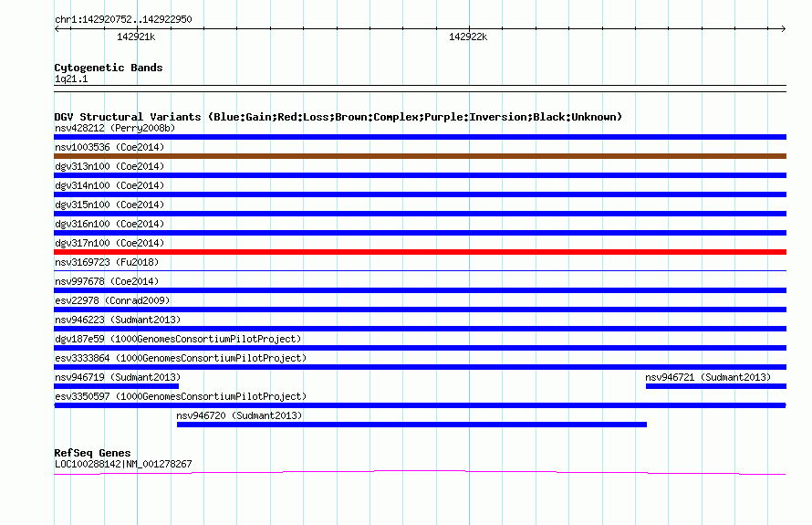The height and width of the screenshot is (525, 812).
Task: Open the DGV Structural Variants track heading
Action: [338, 117]
